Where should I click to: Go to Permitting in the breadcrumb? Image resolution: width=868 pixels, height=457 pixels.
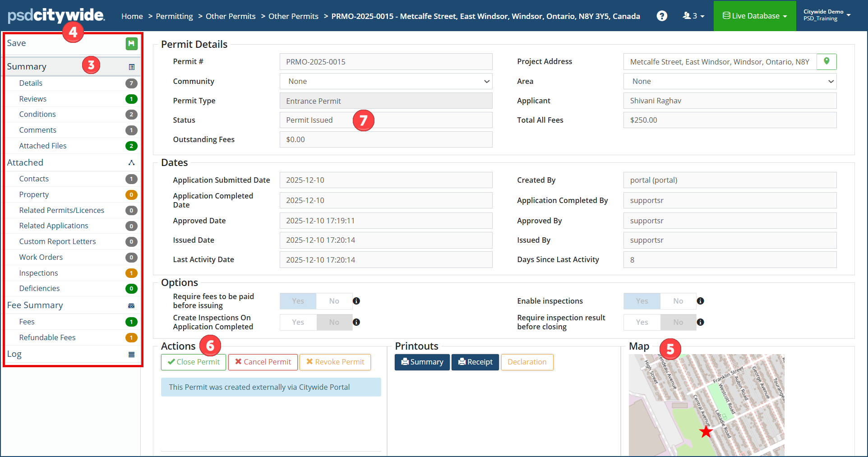point(174,16)
